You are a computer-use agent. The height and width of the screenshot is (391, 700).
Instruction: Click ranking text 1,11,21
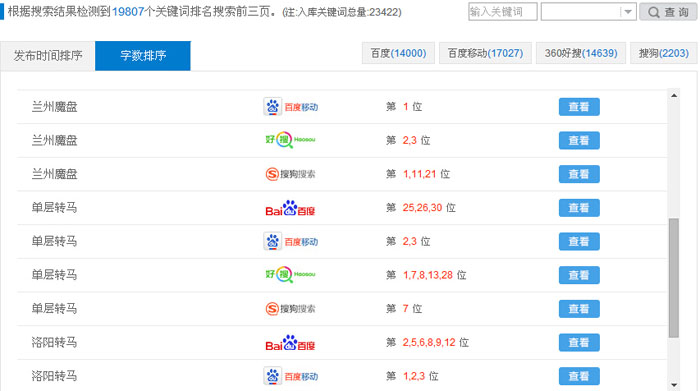(x=420, y=174)
